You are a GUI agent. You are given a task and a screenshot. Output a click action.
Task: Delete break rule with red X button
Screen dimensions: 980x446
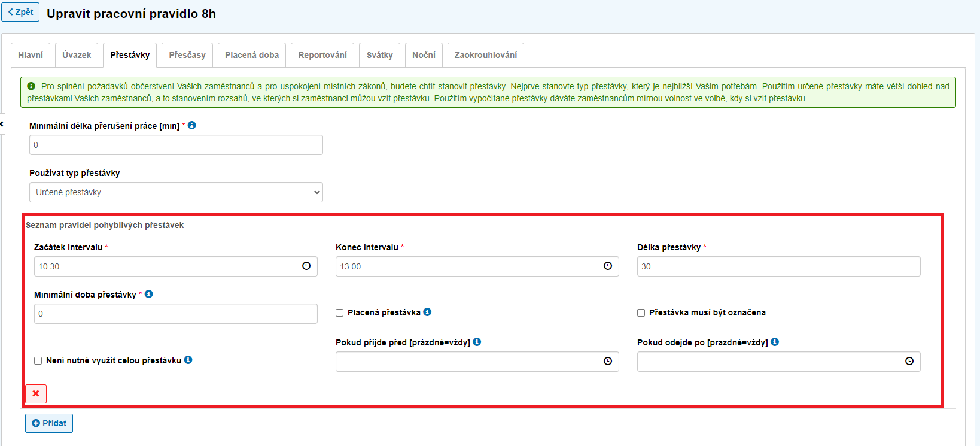click(36, 393)
